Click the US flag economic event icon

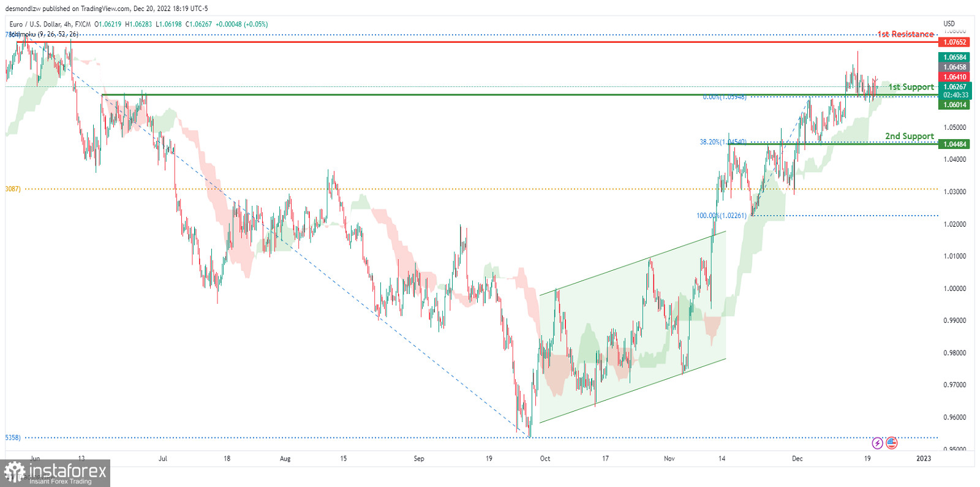tap(891, 443)
